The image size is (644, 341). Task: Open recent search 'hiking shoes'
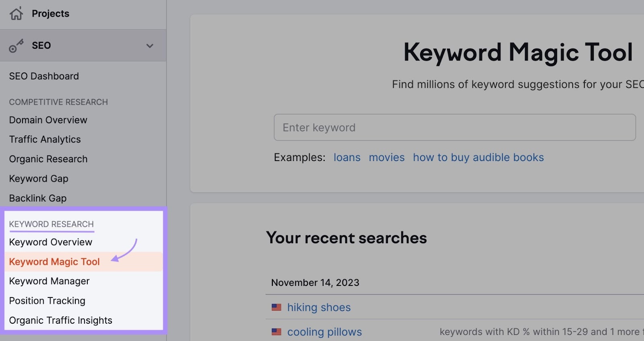point(319,308)
